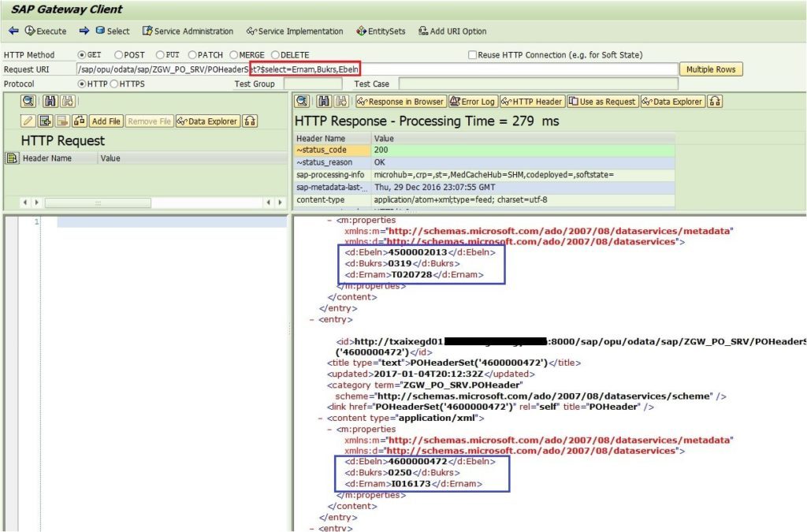Click the Find binoculars icon in request pane

(50, 102)
